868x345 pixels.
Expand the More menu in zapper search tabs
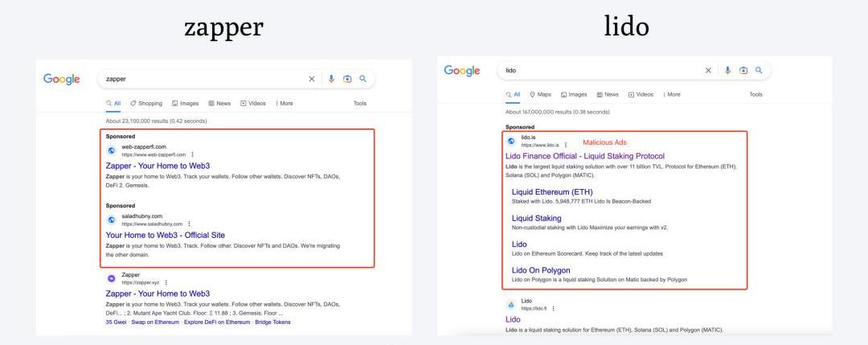point(284,104)
